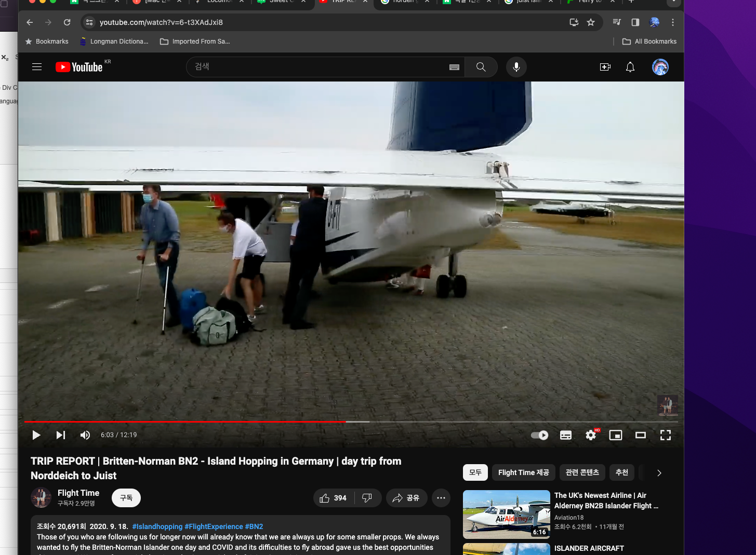756x555 pixels.
Task: Open Flight Time channel avatar
Action: pyautogui.click(x=41, y=498)
